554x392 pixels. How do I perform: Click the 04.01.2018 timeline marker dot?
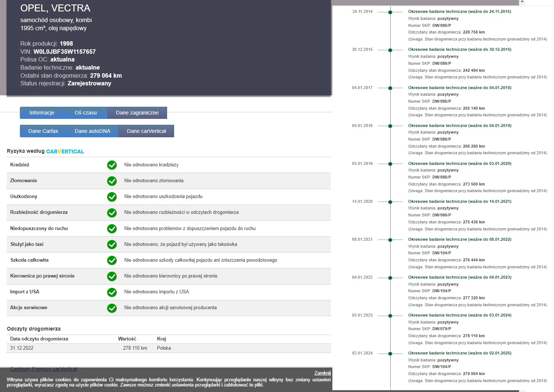(390, 126)
